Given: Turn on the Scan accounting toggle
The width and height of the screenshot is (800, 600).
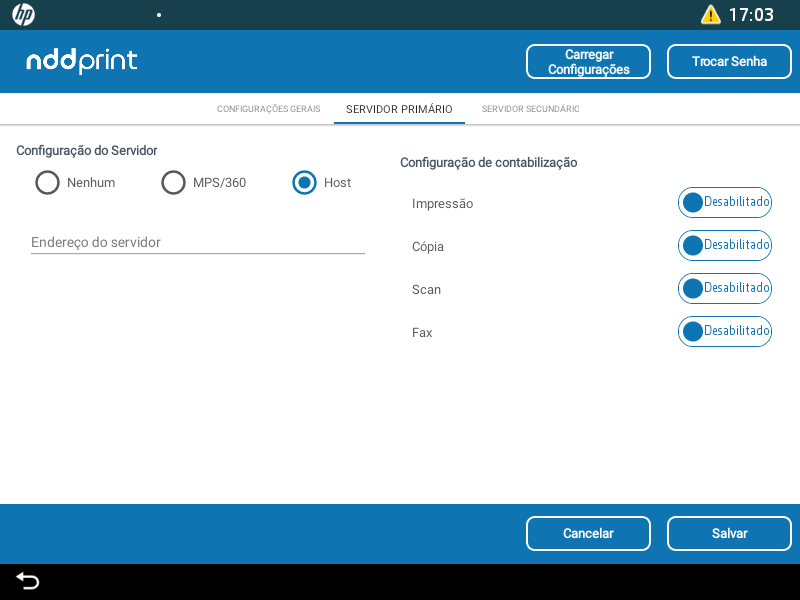Looking at the screenshot, I should coord(724,288).
